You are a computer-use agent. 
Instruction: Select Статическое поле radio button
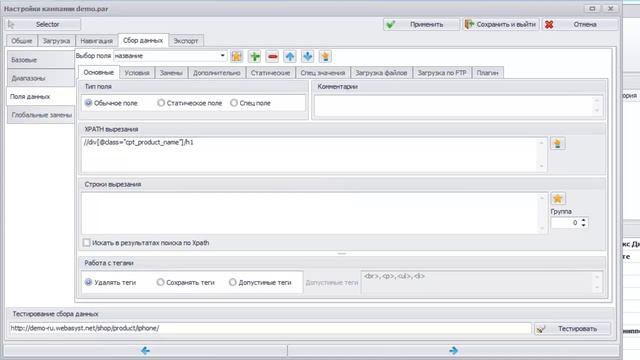point(161,103)
